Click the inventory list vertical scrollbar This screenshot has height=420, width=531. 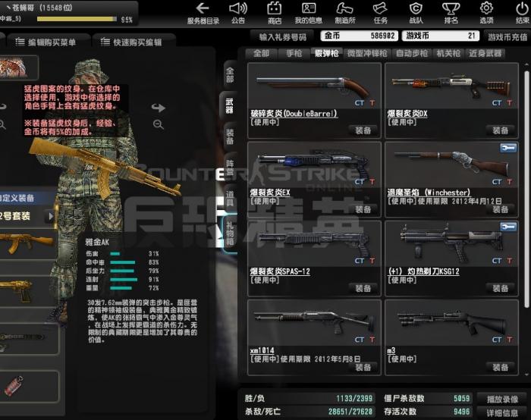coord(526,189)
